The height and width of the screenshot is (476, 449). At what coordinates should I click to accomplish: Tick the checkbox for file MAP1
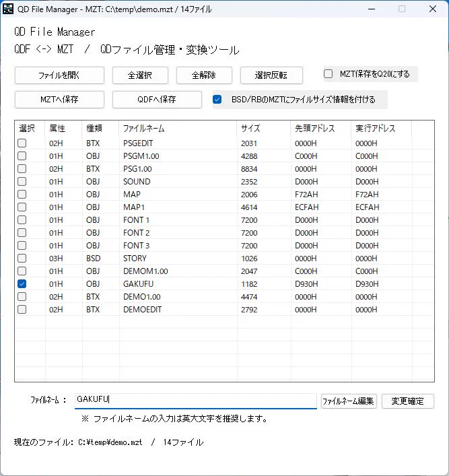[x=22, y=207]
